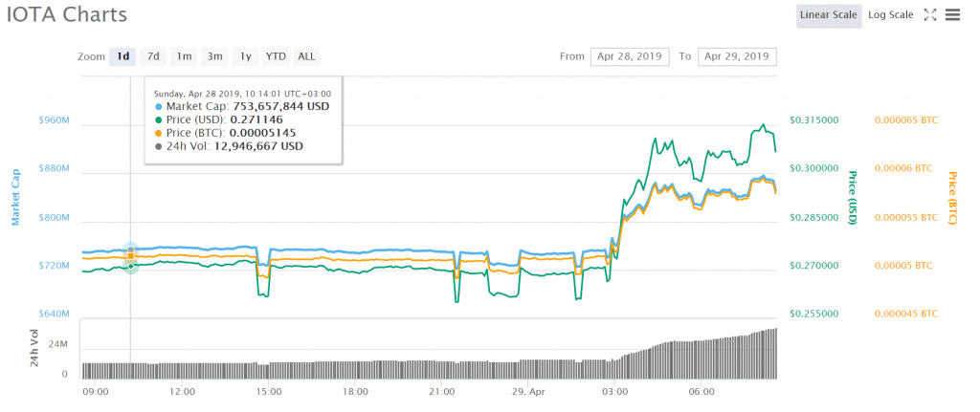
Task: Enter fullscreen chart view
Action: coord(929,15)
